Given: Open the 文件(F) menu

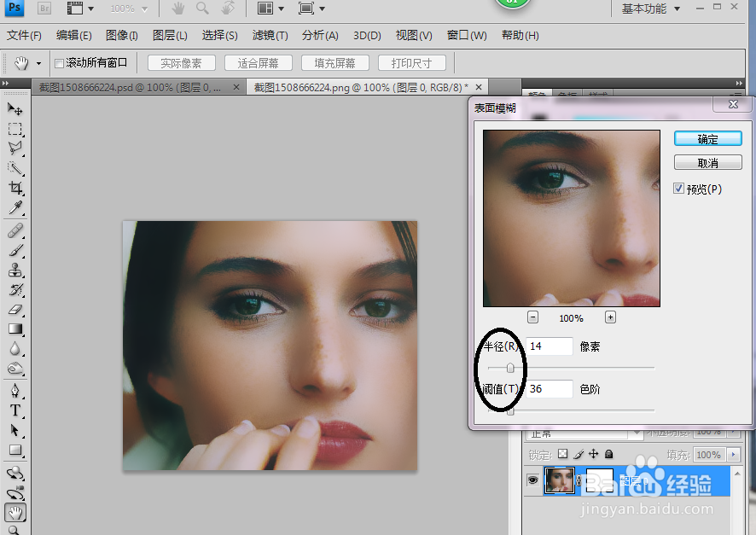Looking at the screenshot, I should coord(24,36).
